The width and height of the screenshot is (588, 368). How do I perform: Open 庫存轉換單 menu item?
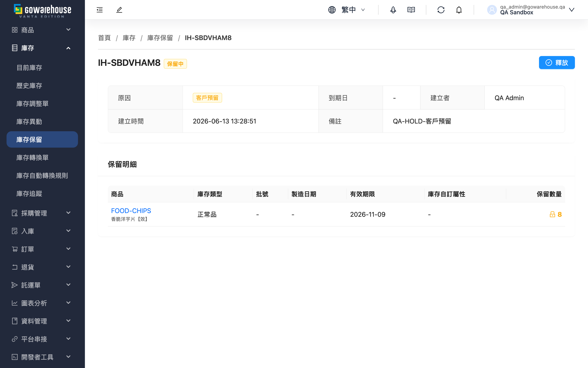[x=42, y=157]
